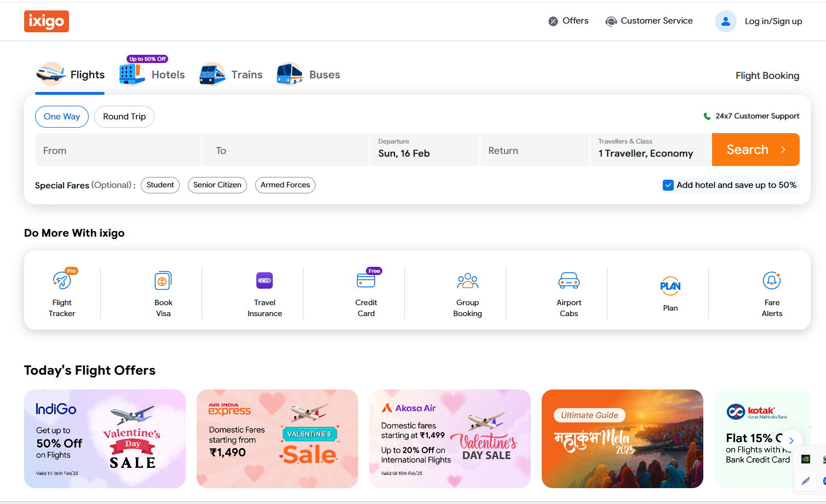
Task: Switch to the Hotels tab
Action: click(x=152, y=75)
